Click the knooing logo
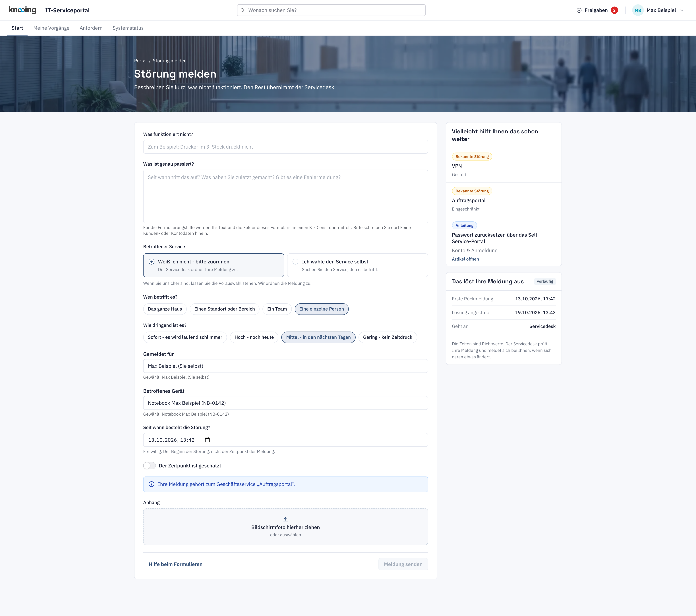This screenshot has width=696, height=616. [22, 10]
